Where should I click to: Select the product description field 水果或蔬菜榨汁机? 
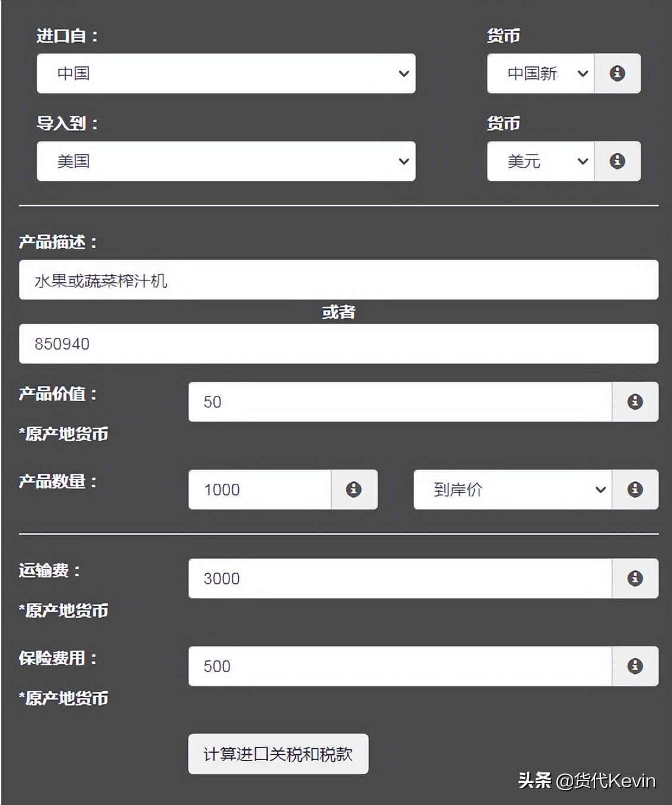click(338, 280)
